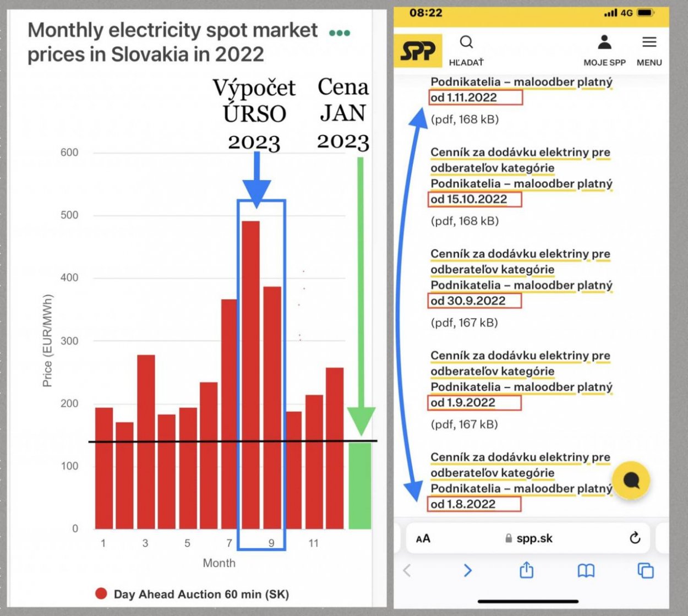
Task: Open price list valid od 30.9.2022
Action: (473, 301)
